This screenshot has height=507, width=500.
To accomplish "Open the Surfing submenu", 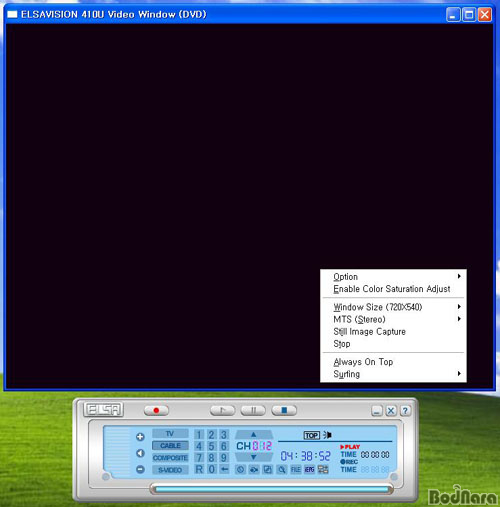I will [x=393, y=374].
